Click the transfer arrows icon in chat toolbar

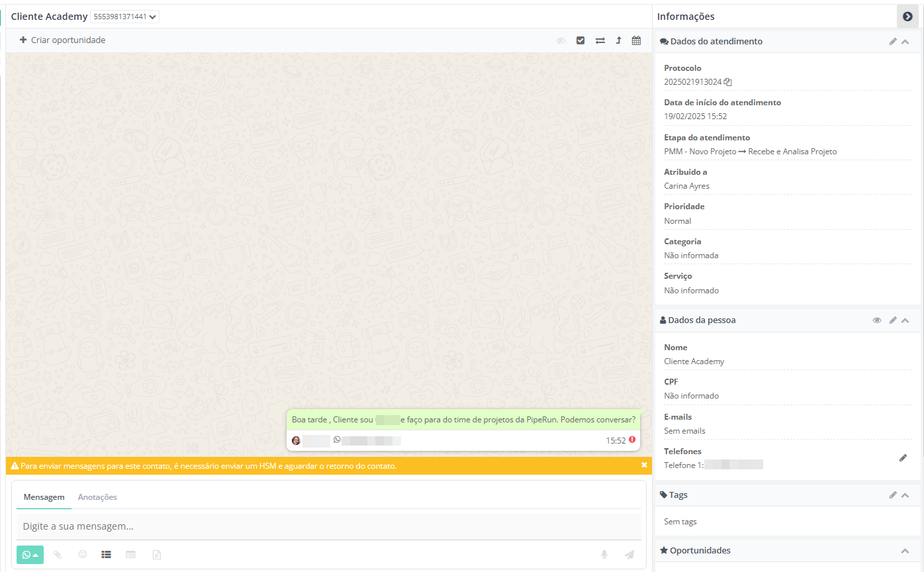(600, 40)
